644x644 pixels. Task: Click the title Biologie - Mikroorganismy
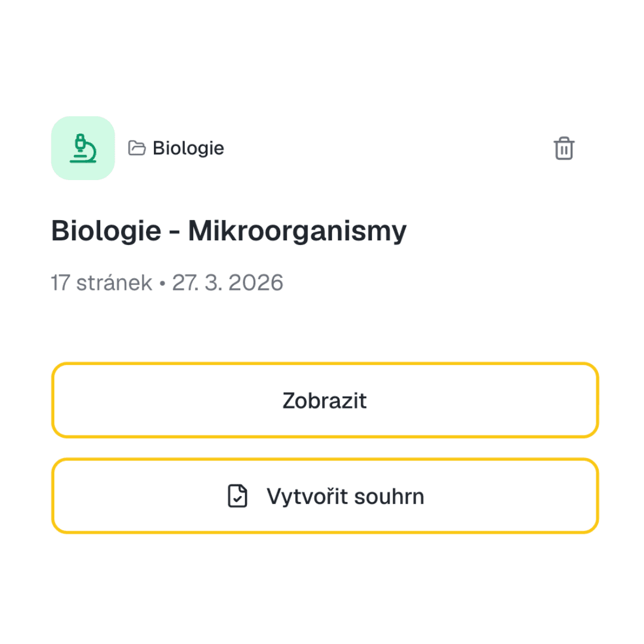(x=229, y=231)
